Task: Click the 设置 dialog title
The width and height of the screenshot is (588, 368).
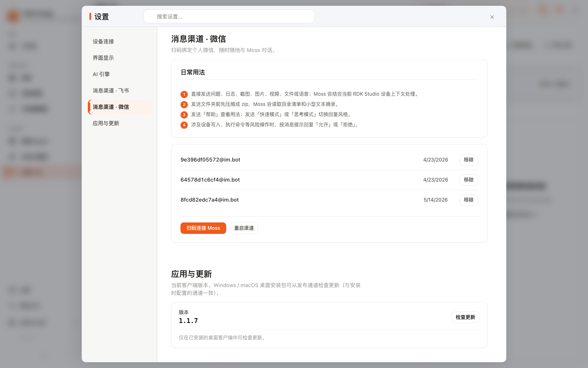Action: tap(102, 17)
